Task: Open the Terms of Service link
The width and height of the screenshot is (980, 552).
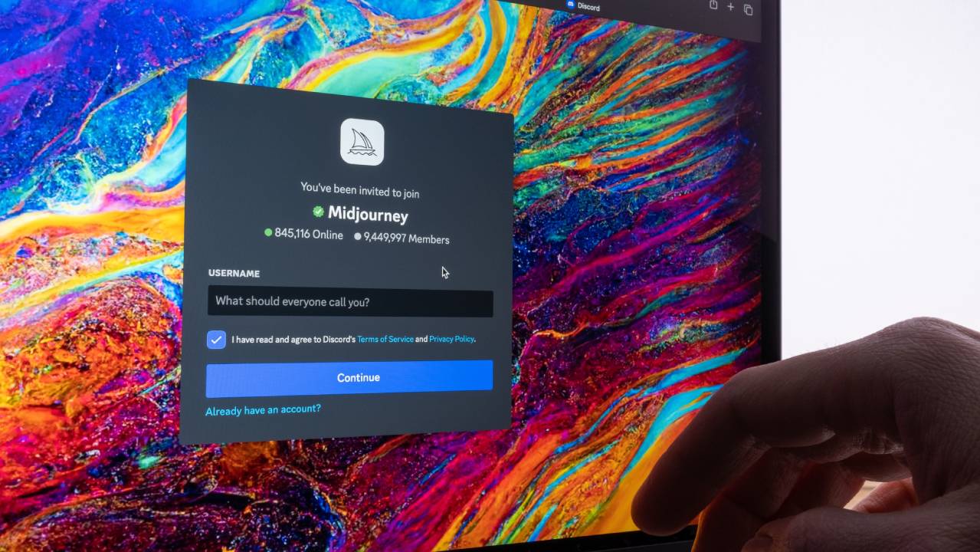Action: 385,339
